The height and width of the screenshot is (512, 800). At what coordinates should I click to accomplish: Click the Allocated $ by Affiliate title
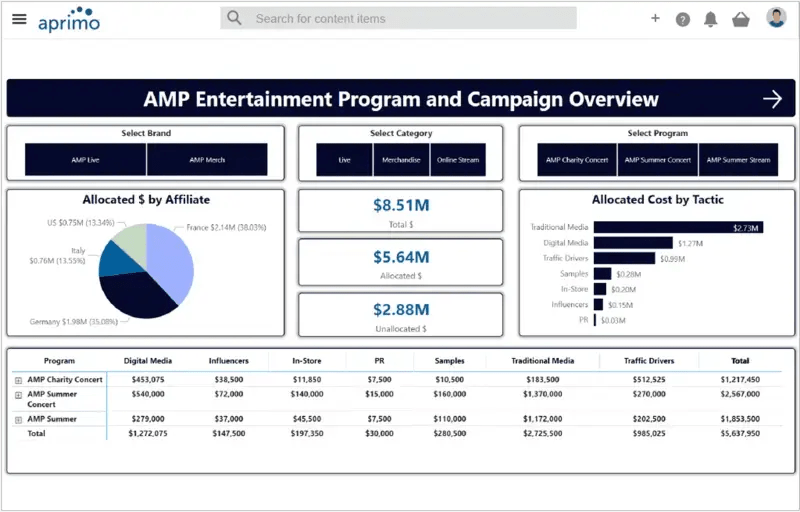coord(146,199)
